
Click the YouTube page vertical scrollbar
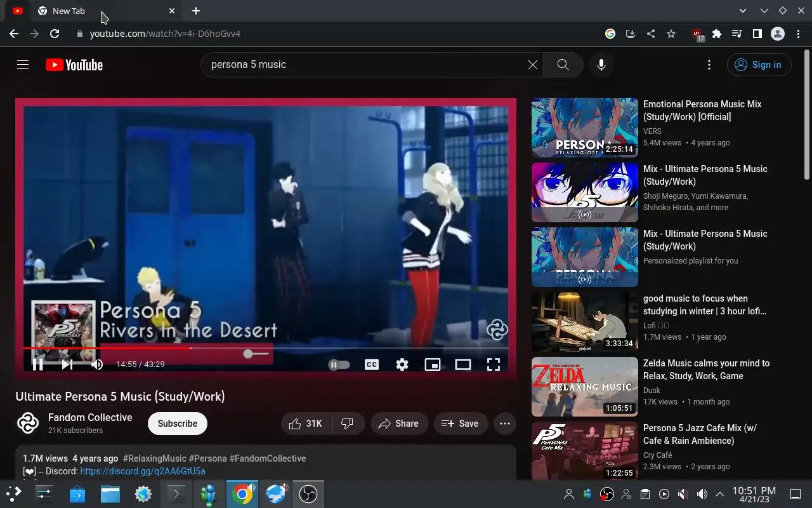(x=807, y=114)
